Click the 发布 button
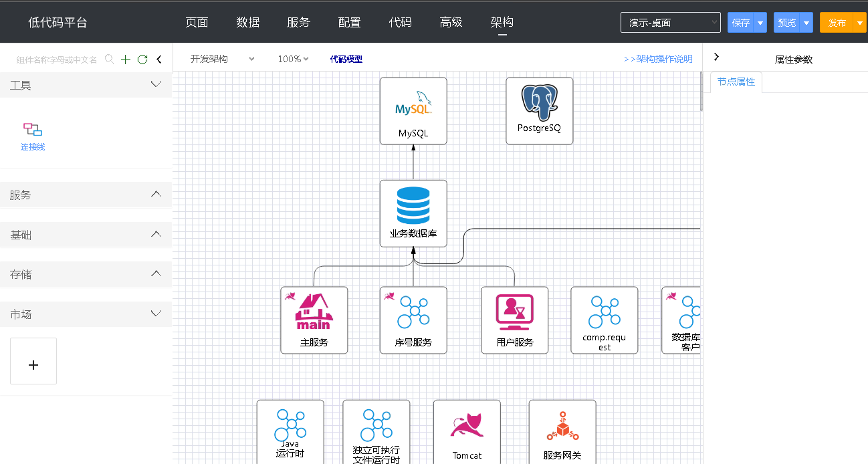The height and width of the screenshot is (464, 868). pos(837,23)
